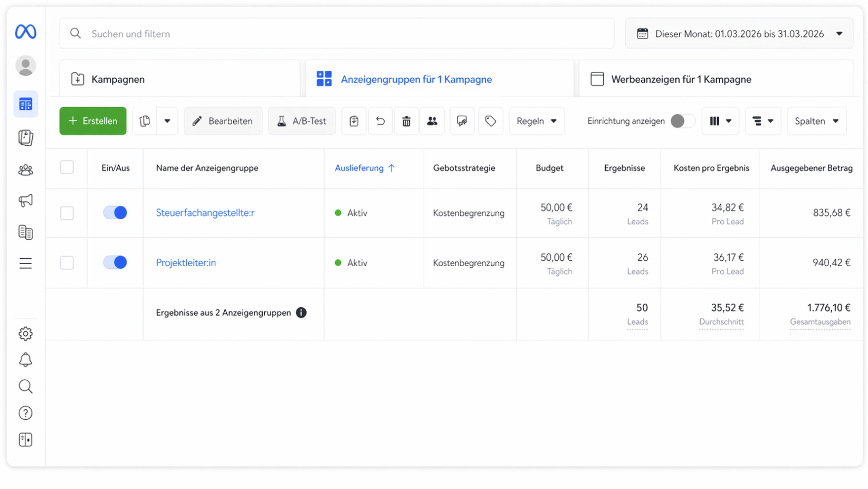Click the Auslieferung sort arrow
This screenshot has width=868, height=489.
click(392, 168)
